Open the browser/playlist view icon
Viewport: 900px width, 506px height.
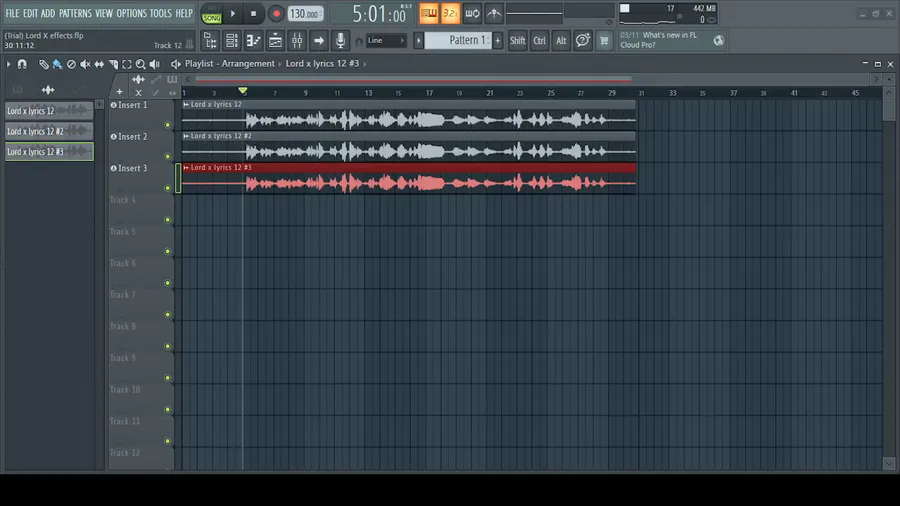[210, 41]
